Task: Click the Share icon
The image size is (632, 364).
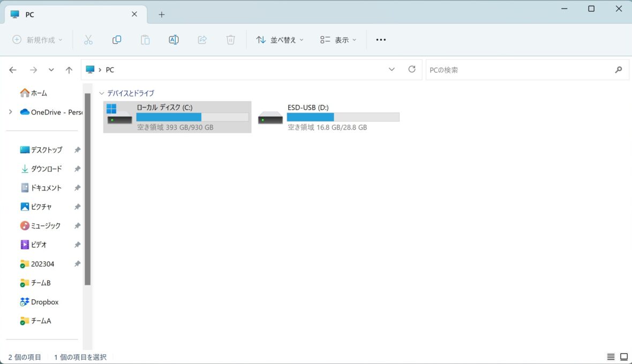Action: tap(202, 39)
